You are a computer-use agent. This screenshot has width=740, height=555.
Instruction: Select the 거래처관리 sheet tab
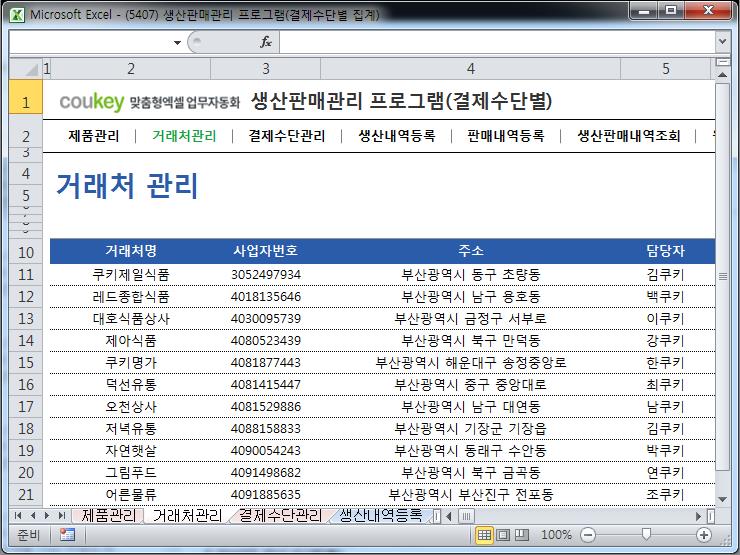pyautogui.click(x=187, y=515)
